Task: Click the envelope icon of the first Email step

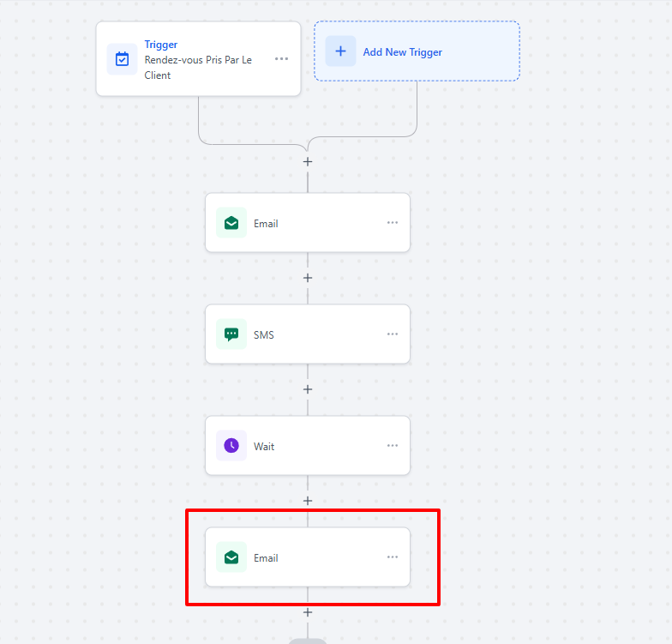Action: point(231,223)
